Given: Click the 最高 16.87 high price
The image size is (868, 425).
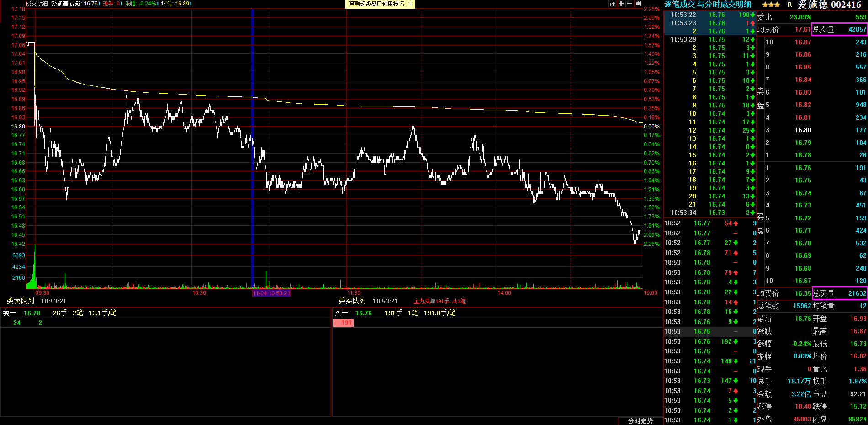Looking at the screenshot, I should click(858, 331).
